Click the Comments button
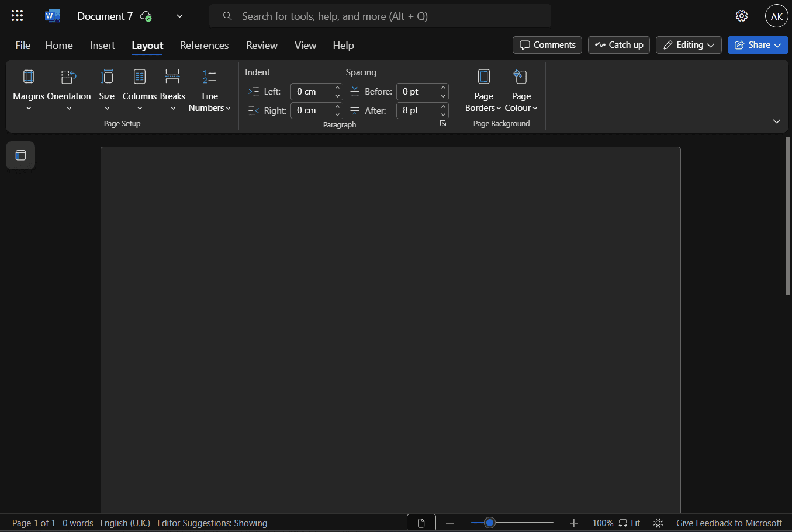 pos(547,45)
